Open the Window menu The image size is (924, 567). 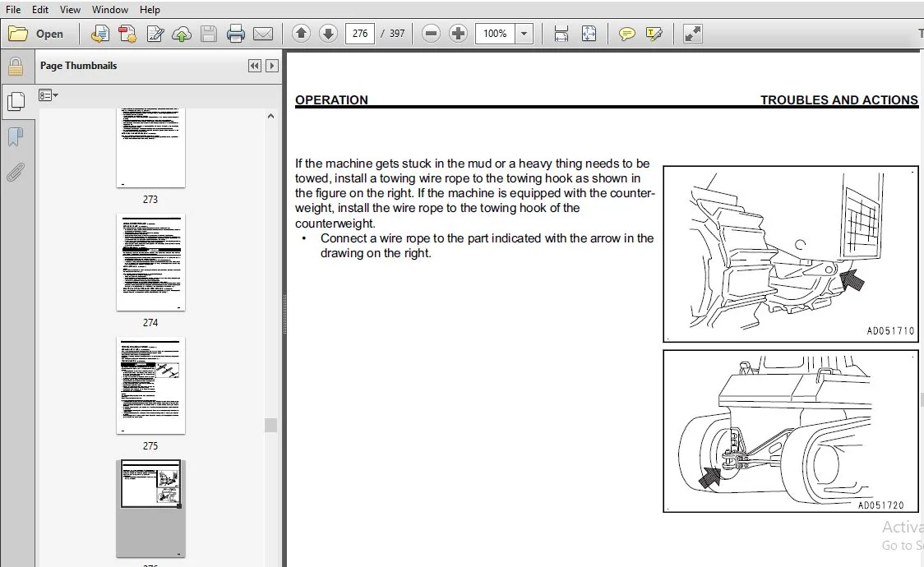coord(110,9)
